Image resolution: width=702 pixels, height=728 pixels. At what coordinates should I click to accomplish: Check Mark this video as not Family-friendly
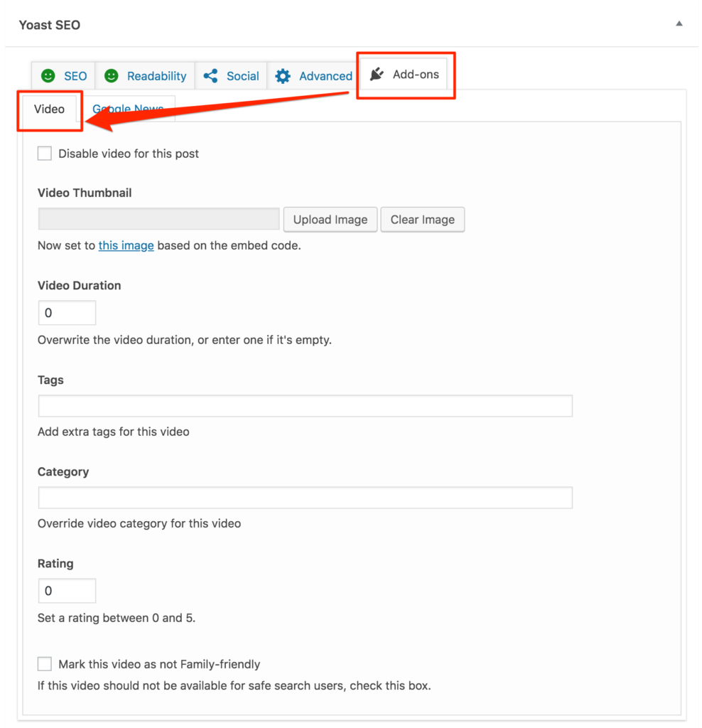point(45,663)
